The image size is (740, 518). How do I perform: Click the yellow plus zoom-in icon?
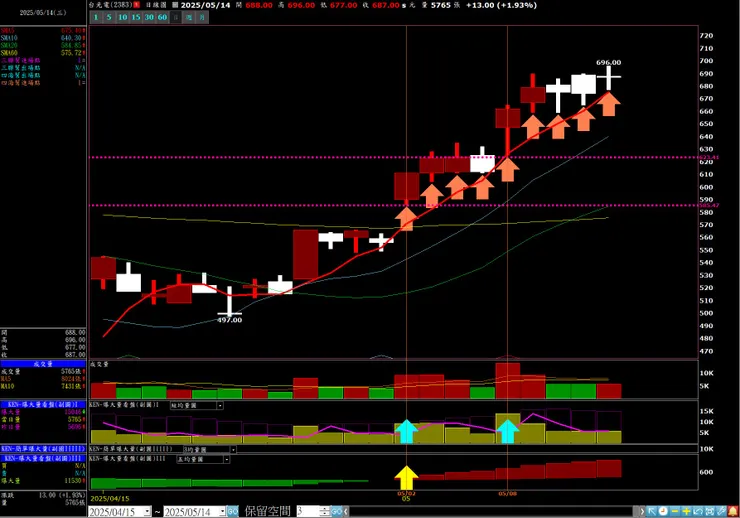686,511
